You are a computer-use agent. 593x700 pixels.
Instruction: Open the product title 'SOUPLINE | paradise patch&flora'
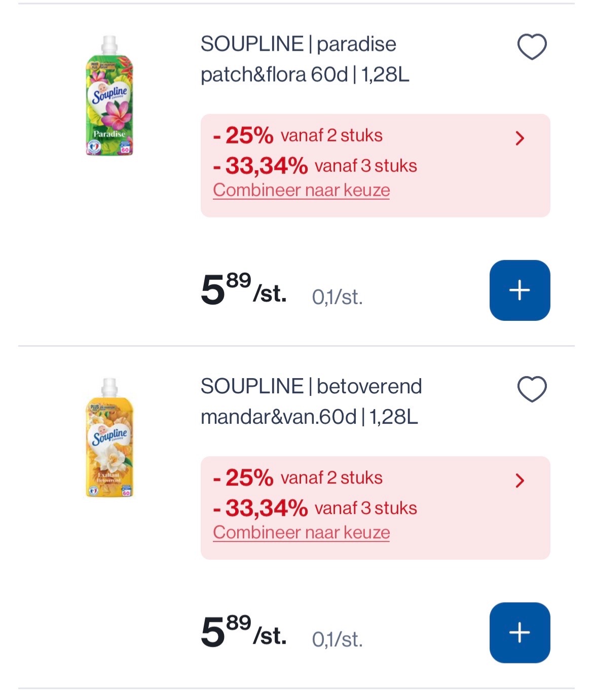pyautogui.click(x=305, y=59)
